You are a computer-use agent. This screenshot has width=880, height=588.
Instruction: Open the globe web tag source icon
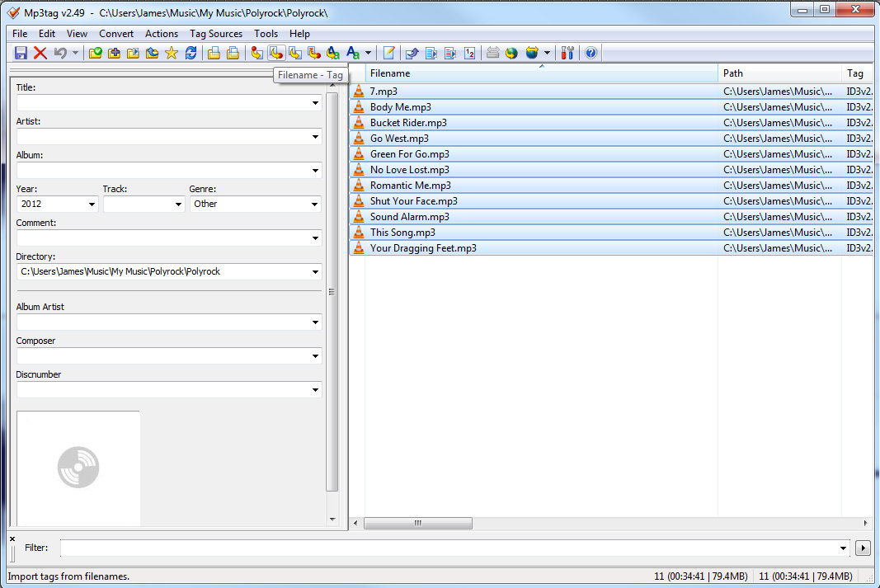point(511,53)
